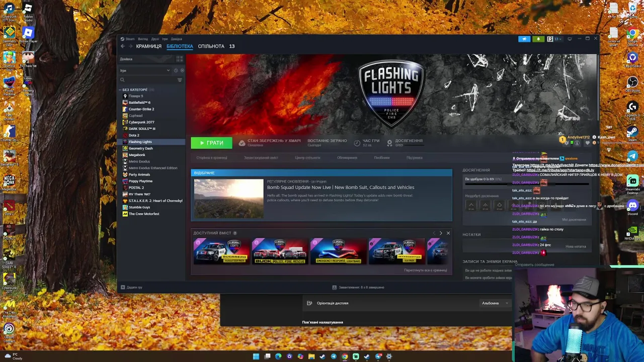This screenshot has height=362, width=644.
Task: Collapse the БЕЗ КАТЕГОРІЇ category
Action: click(120, 89)
